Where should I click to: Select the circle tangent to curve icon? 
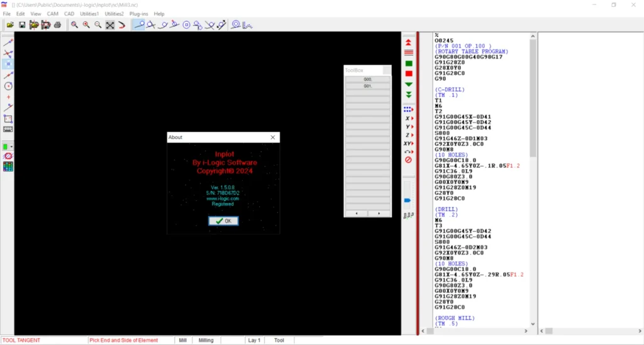[163, 25]
